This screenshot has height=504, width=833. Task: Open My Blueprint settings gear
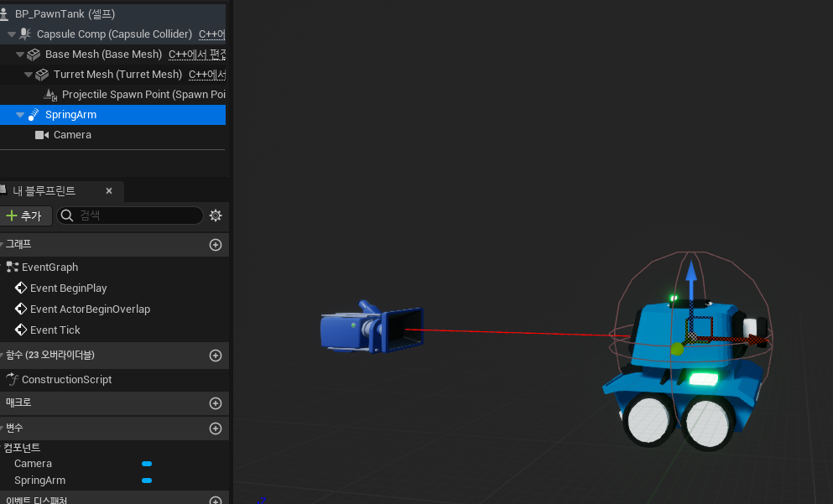pos(215,215)
